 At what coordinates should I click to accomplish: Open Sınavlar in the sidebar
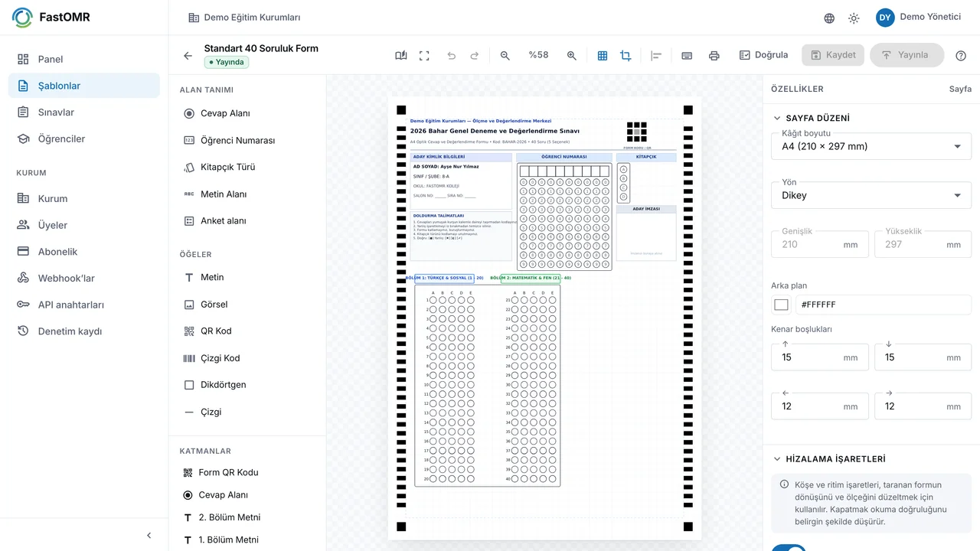84,112
